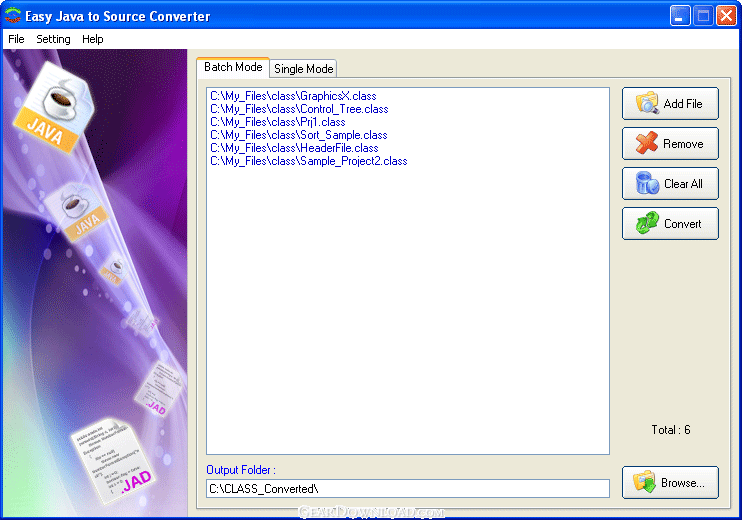This screenshot has width=742, height=520.
Task: Open the Help menu
Action: 92,39
